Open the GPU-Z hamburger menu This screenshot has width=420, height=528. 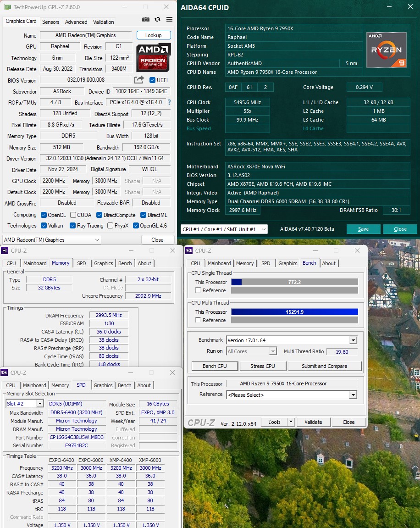click(x=170, y=20)
